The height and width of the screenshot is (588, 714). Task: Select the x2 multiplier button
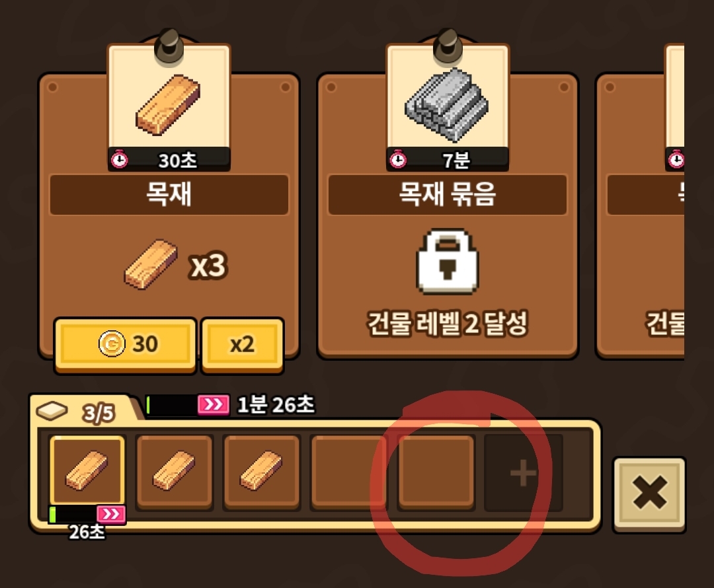click(242, 345)
